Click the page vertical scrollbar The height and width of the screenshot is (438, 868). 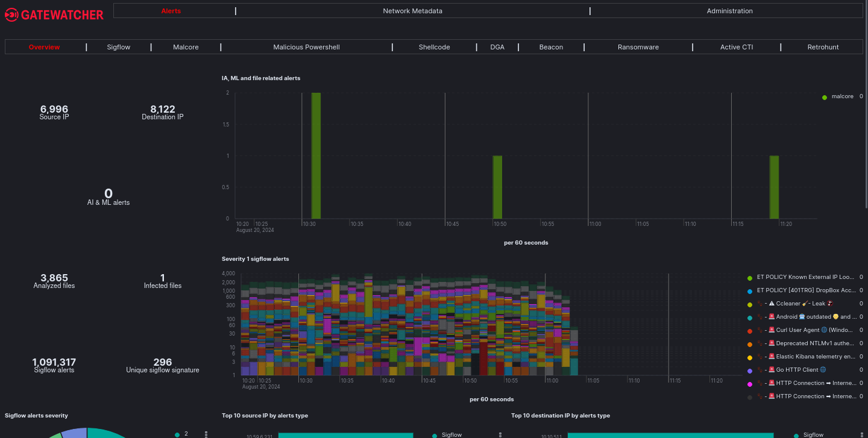(x=866, y=105)
